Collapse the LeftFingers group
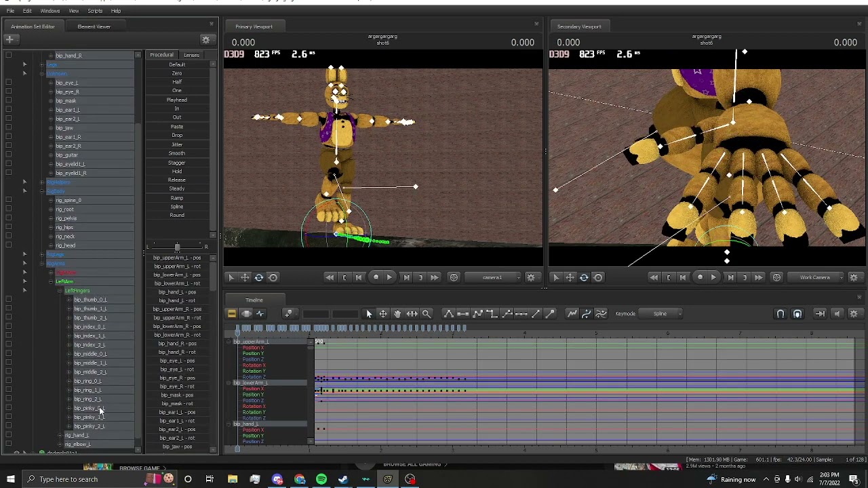The width and height of the screenshot is (868, 488). (x=60, y=291)
